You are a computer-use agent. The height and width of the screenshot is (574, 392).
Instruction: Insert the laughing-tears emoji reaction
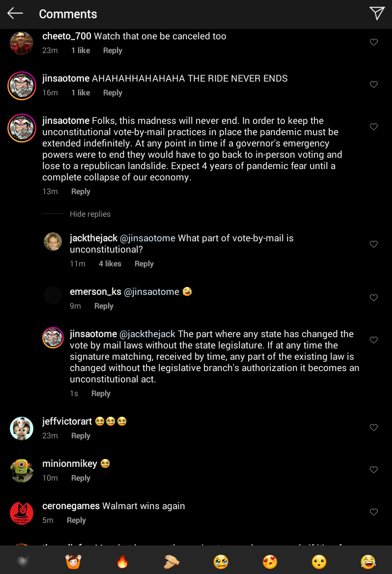(x=368, y=561)
